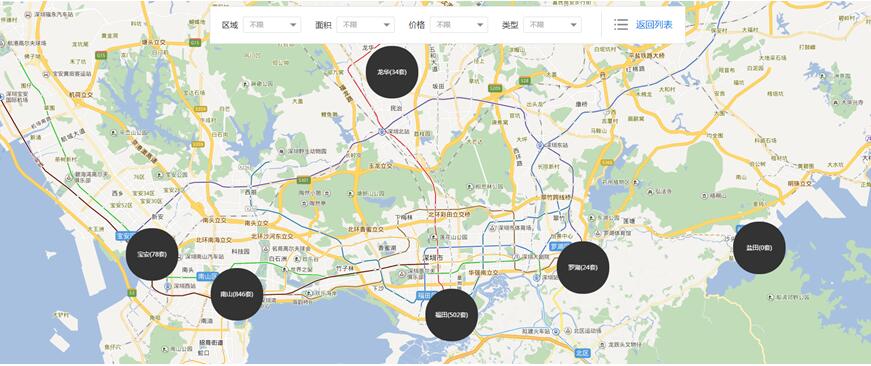Click the 科技园 label on the map
This screenshot has height=366, width=871.
tap(241, 251)
